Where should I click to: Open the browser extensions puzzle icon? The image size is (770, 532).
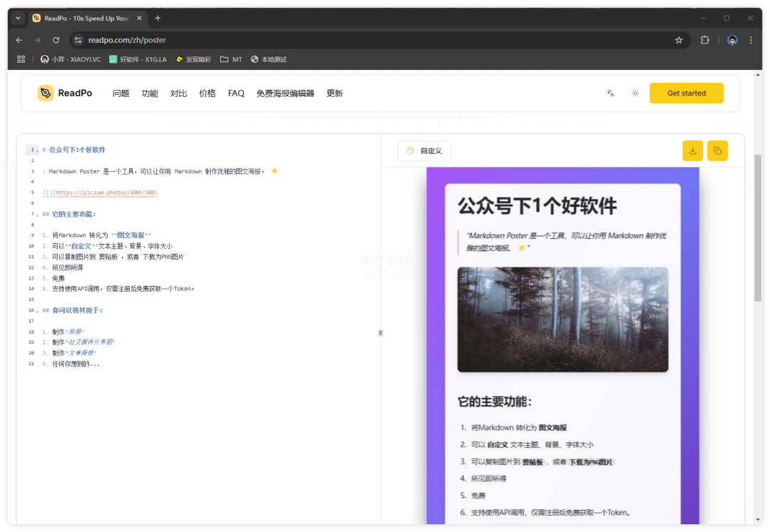click(705, 40)
